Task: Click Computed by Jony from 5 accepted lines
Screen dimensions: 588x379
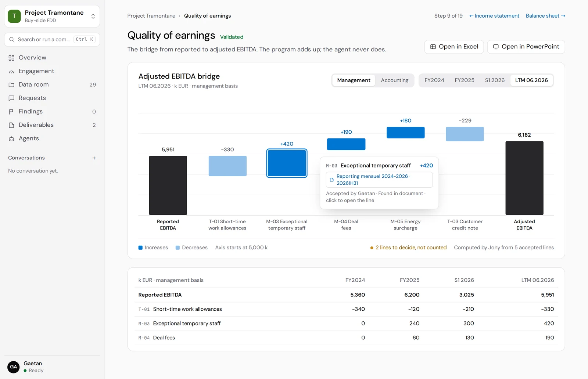Action: coord(504,248)
